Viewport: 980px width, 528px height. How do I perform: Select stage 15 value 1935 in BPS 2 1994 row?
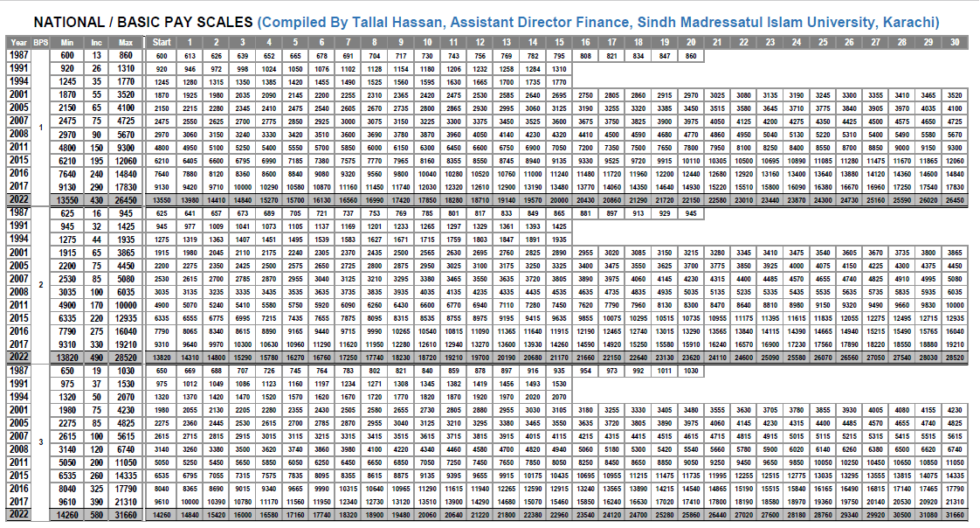tap(559, 239)
